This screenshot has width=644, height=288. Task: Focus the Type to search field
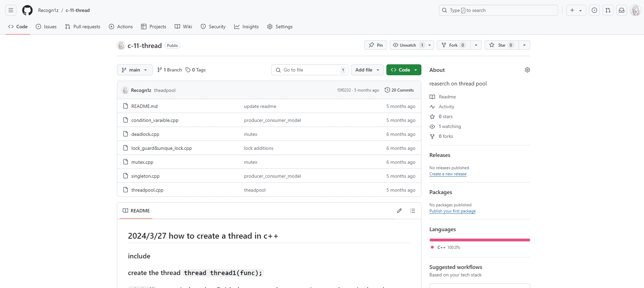(x=499, y=10)
